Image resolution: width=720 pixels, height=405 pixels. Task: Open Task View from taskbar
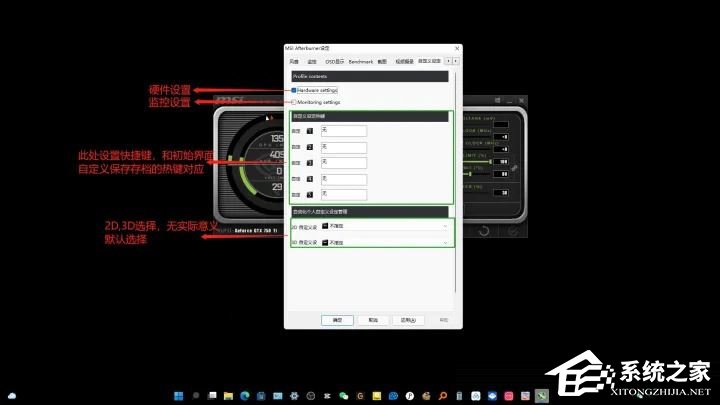pyautogui.click(x=212, y=395)
